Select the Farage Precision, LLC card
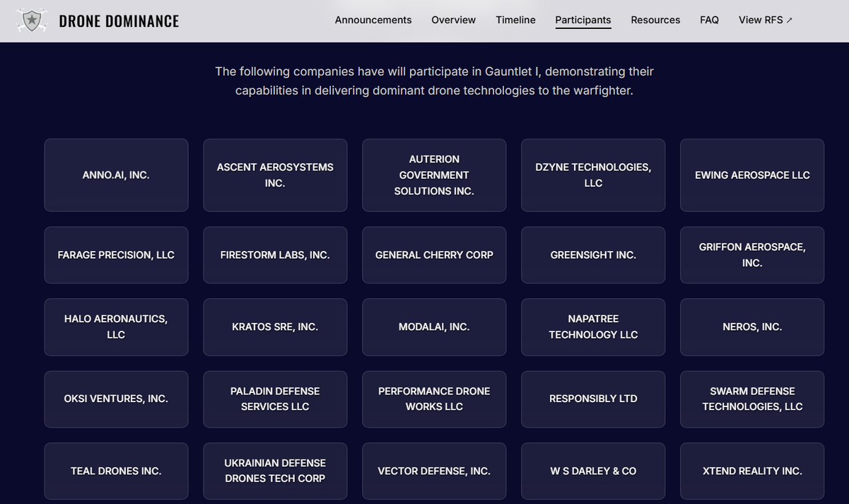This screenshot has width=849, height=504. [116, 255]
